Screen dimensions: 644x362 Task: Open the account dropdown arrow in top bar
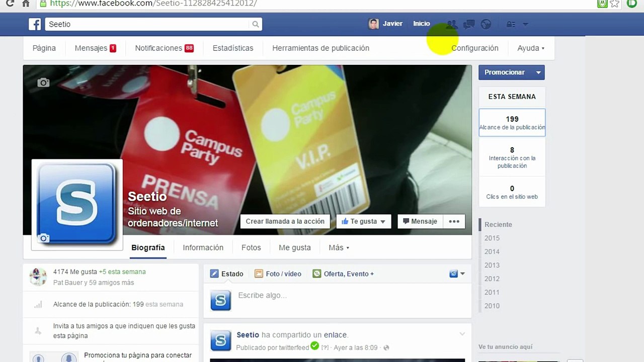click(525, 24)
